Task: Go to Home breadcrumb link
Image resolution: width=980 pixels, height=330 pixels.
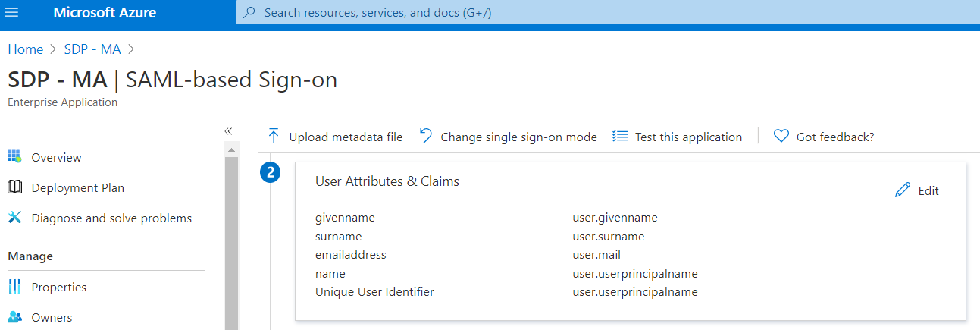Action: pyautogui.click(x=25, y=49)
